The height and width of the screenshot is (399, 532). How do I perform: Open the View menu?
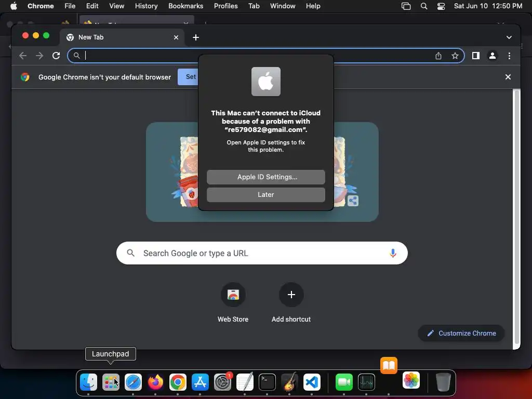(x=116, y=6)
